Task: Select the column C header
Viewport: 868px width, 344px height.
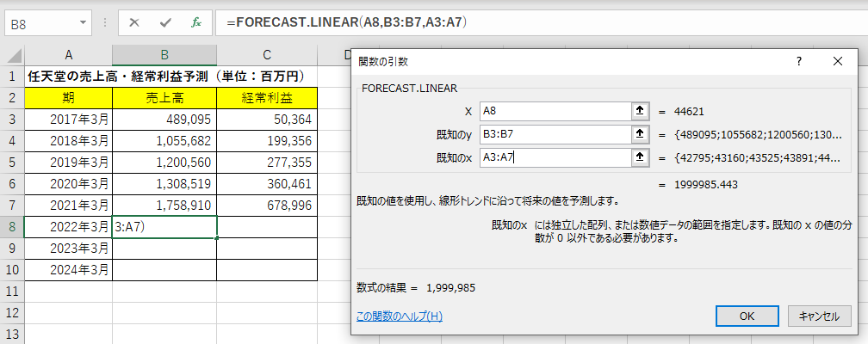Action: pyautogui.click(x=267, y=55)
